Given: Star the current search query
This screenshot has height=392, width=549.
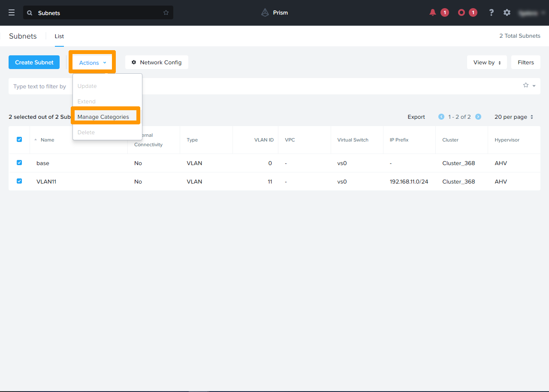Looking at the screenshot, I should (166, 13).
